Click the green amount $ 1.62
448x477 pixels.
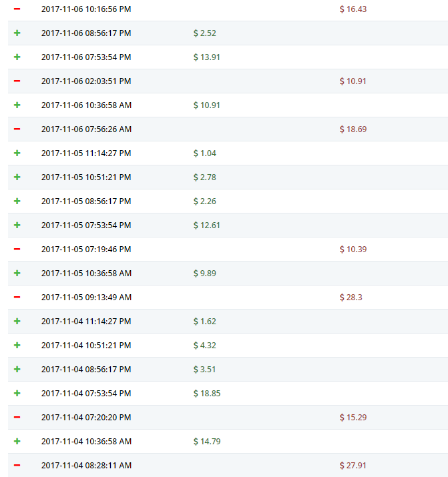pyautogui.click(x=205, y=322)
